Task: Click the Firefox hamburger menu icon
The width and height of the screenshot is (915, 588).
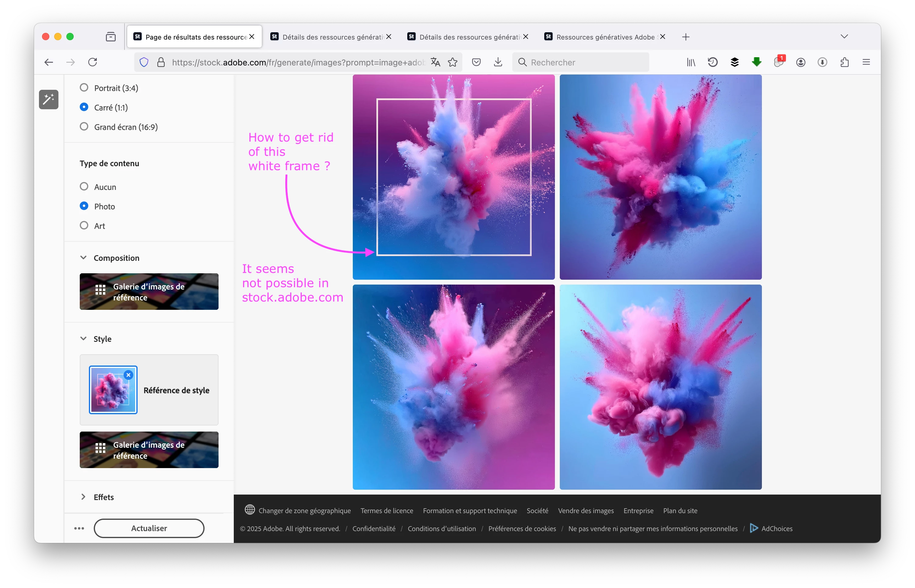Action: point(866,62)
